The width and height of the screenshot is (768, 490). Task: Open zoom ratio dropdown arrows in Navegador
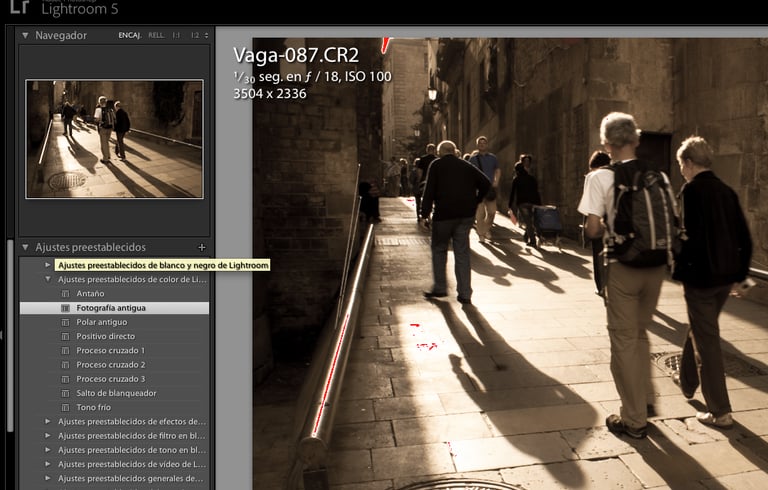(x=206, y=35)
